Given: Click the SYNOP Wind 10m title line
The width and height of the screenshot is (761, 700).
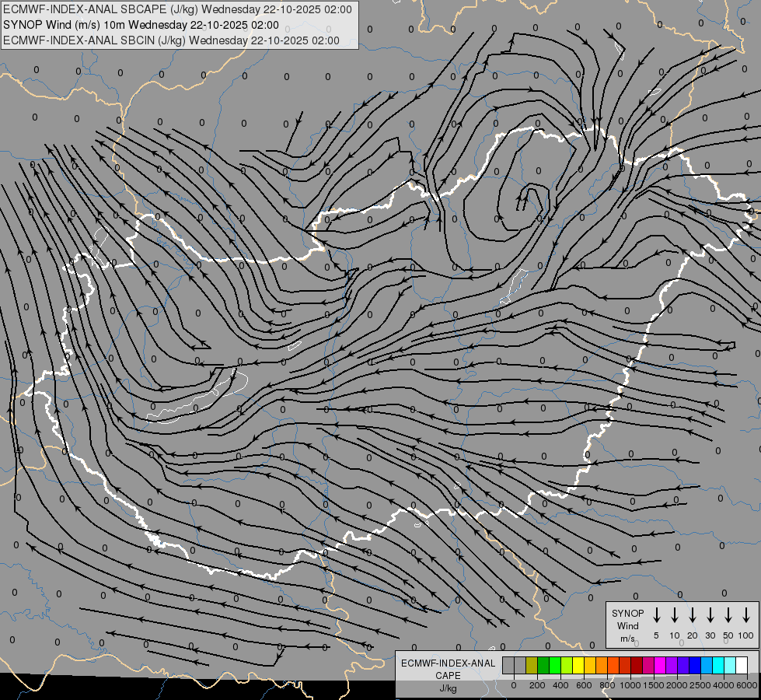Looking at the screenshot, I should (141, 25).
